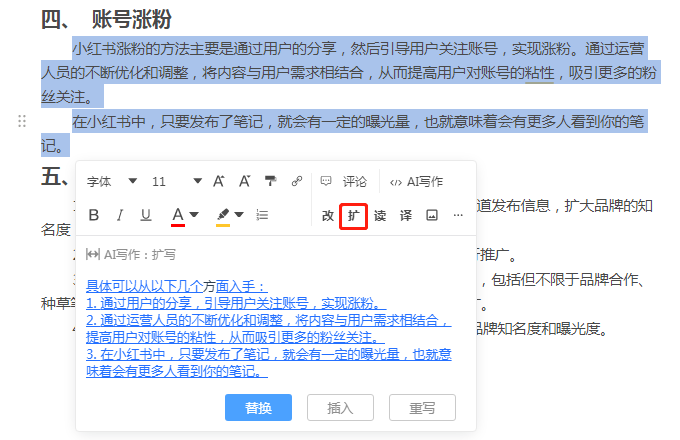
Task: Click the expand-width icon before AI写作:扩写
Action: point(93,254)
